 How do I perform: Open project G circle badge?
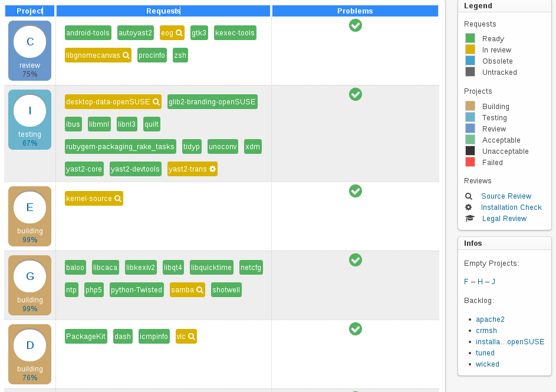click(x=30, y=276)
